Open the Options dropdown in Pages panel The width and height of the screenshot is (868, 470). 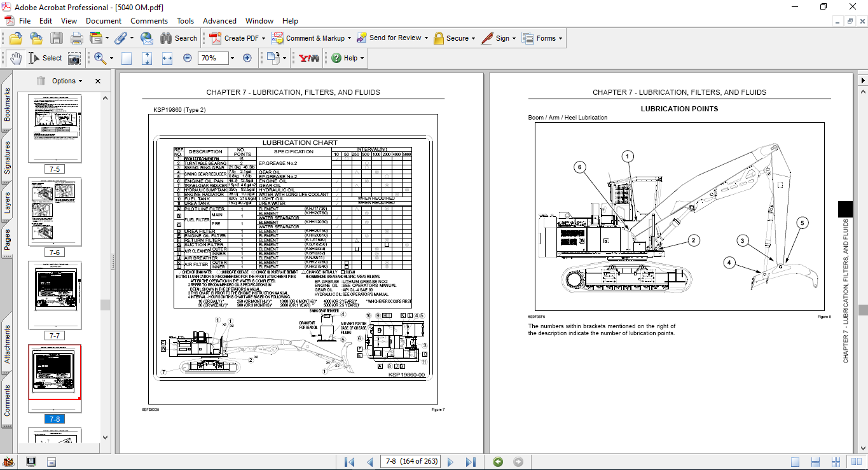click(x=67, y=81)
